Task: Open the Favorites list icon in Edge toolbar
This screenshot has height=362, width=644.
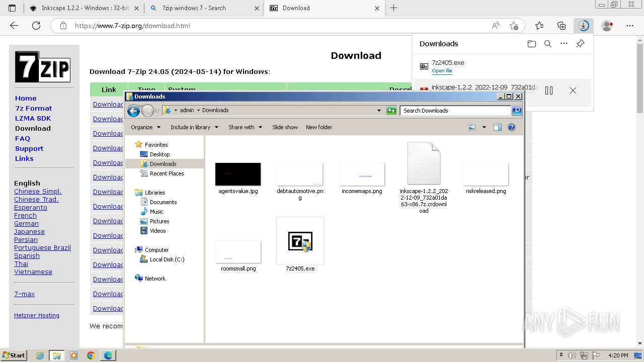Action: click(539, 26)
